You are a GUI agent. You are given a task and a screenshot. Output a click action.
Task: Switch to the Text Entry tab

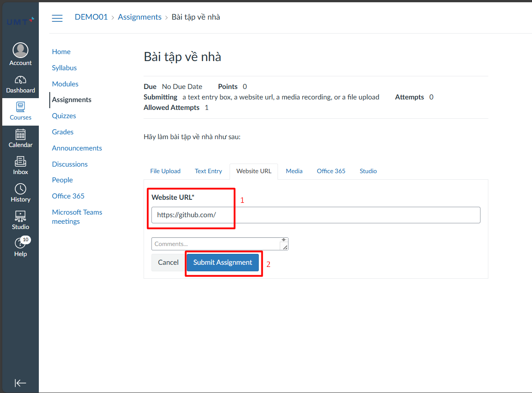click(208, 171)
